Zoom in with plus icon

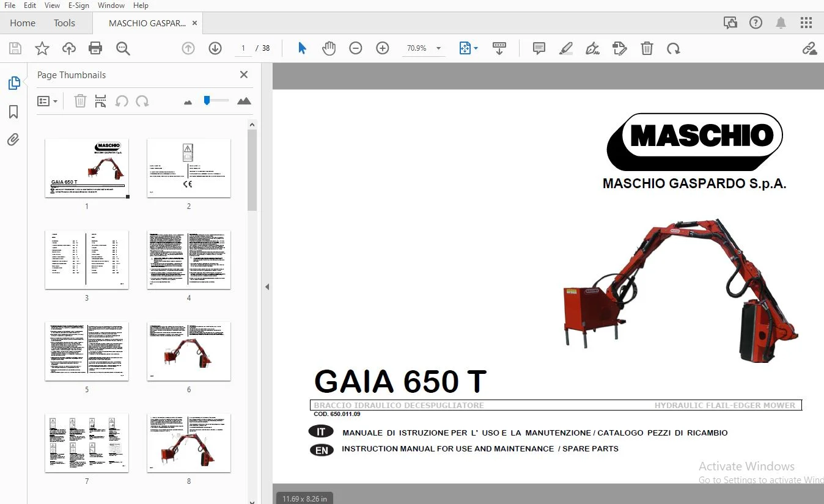383,48
